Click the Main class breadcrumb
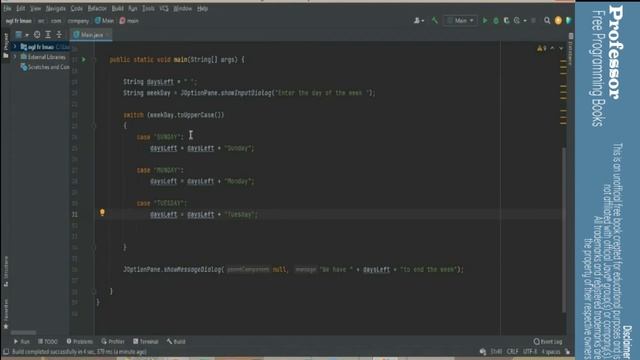640x360 pixels. 104,20
